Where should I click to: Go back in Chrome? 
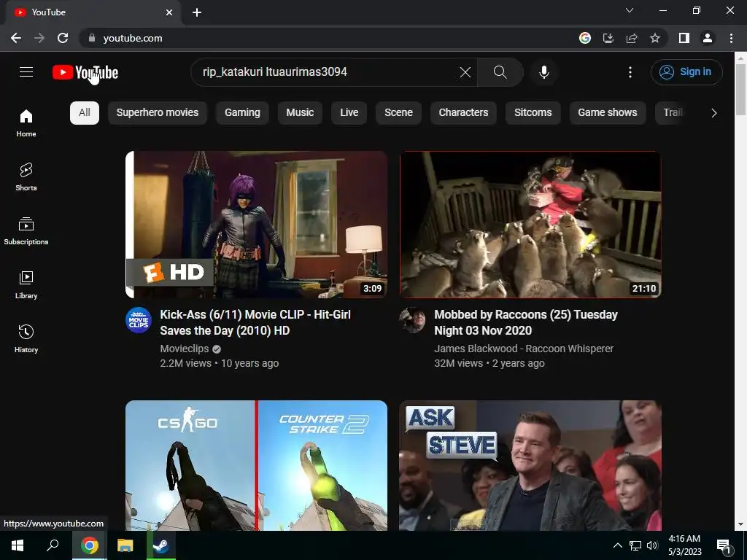coord(16,38)
